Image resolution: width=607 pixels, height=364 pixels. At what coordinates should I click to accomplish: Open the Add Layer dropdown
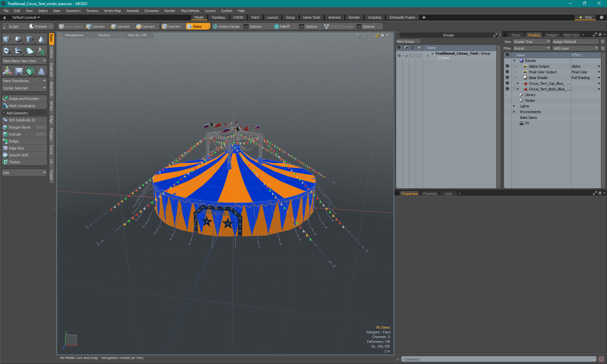(x=575, y=48)
